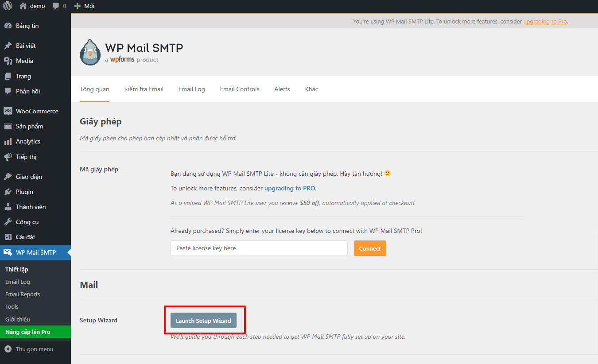This screenshot has width=598, height=364.
Task: Open the Khác tab
Action: coord(311,89)
